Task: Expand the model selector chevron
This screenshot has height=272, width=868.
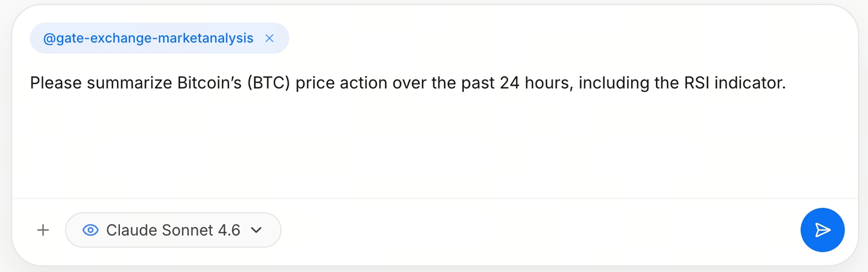Action: (256, 230)
